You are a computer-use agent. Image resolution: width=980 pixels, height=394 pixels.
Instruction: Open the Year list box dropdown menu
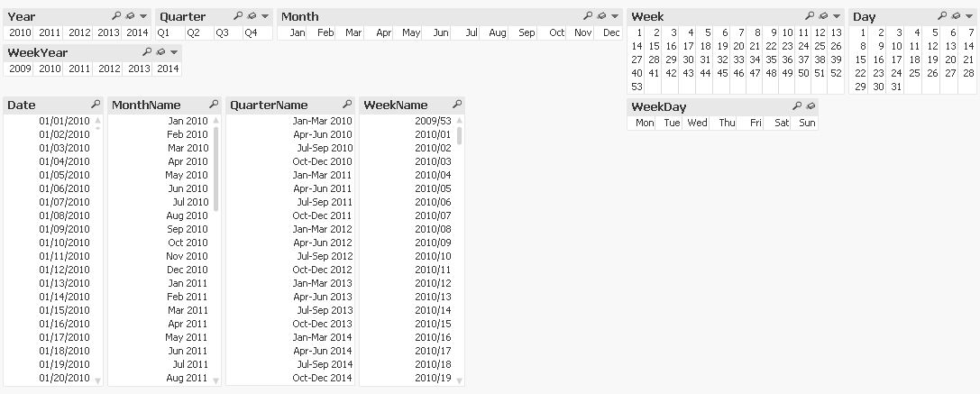(x=143, y=16)
